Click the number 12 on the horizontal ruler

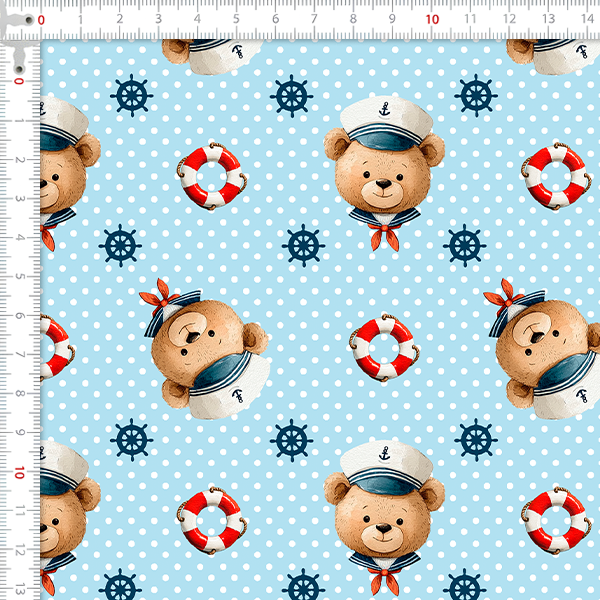[510, 19]
